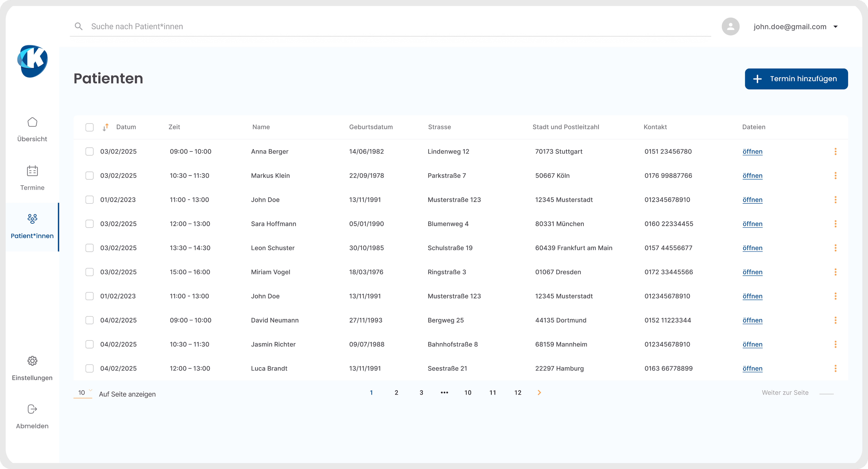This screenshot has width=868, height=469.
Task: Navigate to Übersicht in sidebar
Action: point(32,129)
